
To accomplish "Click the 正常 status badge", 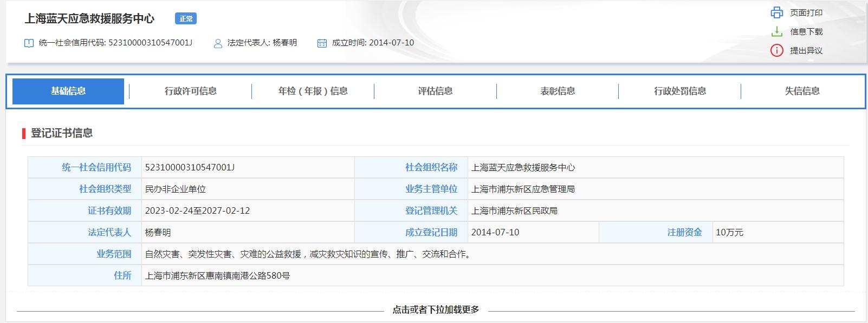I will click(186, 19).
